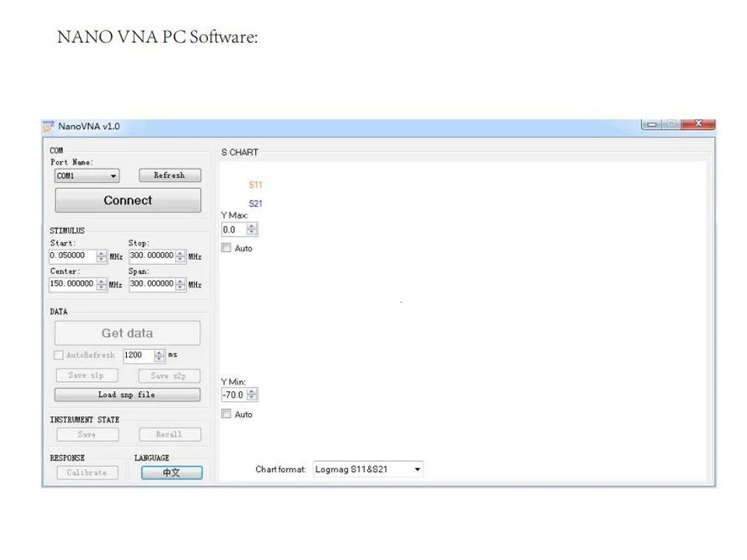Enable the Auto checkbox under Y Min
Screen dimensions: 747x560
[x=226, y=414]
